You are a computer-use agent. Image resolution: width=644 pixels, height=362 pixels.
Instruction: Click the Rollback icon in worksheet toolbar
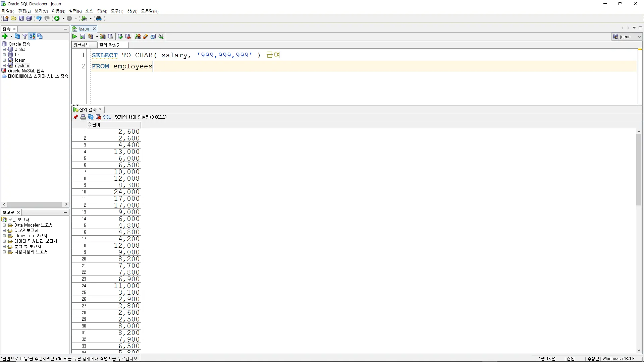click(x=128, y=37)
